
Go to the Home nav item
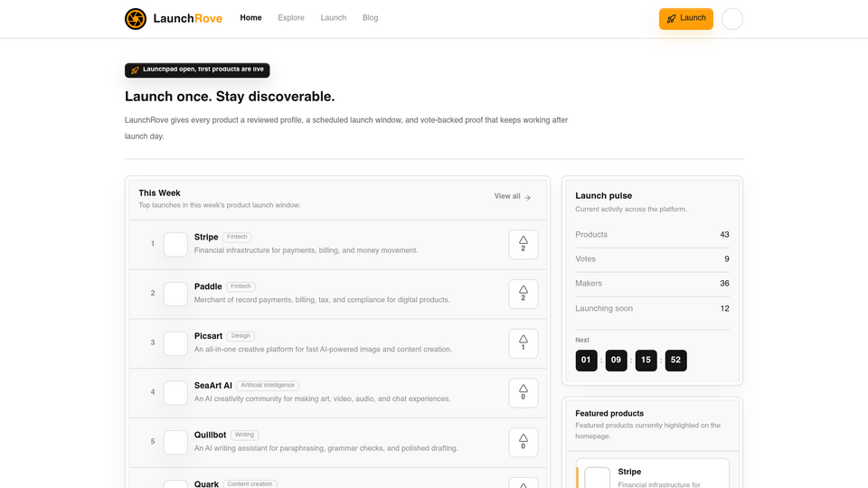click(x=250, y=18)
